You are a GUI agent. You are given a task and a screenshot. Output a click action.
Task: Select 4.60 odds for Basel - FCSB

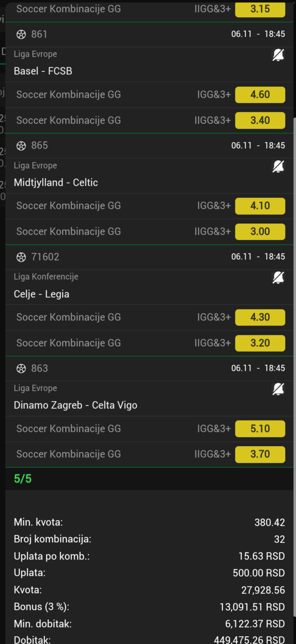[x=260, y=95]
